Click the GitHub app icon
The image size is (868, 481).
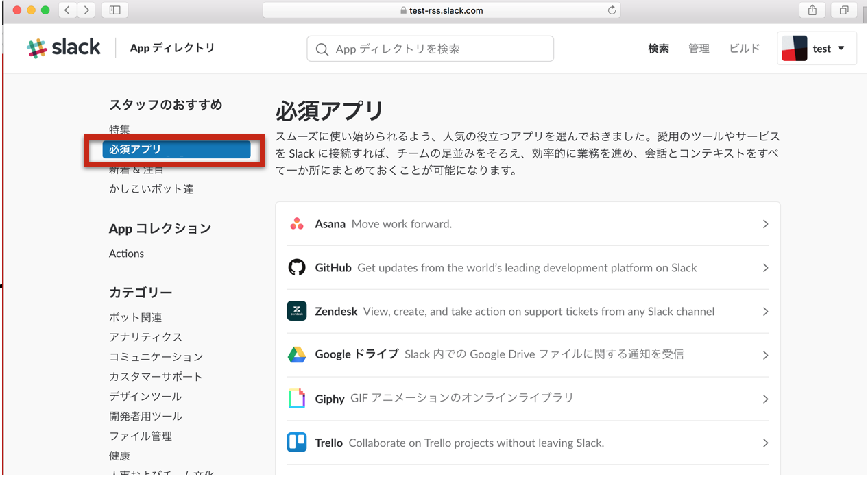tap(297, 267)
